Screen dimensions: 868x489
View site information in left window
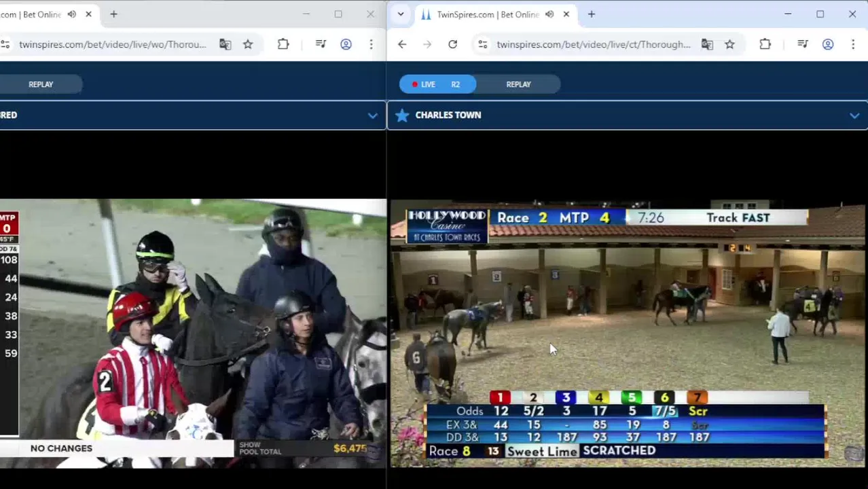(5, 44)
